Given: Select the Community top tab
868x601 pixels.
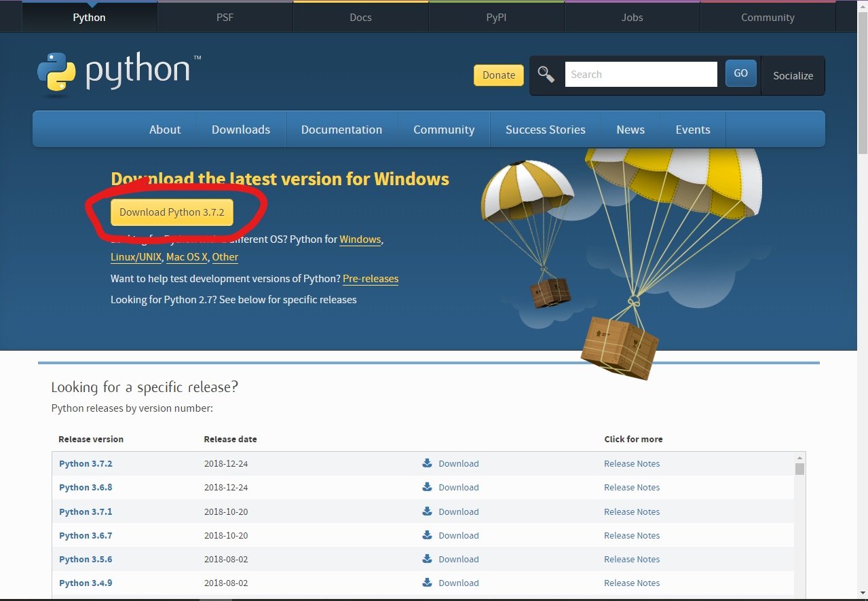Looking at the screenshot, I should coord(768,17).
